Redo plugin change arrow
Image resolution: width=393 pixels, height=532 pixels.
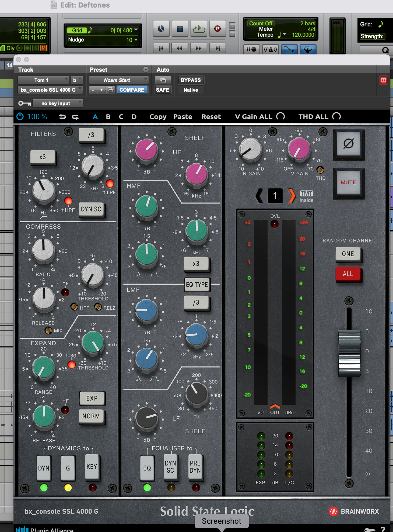75,117
